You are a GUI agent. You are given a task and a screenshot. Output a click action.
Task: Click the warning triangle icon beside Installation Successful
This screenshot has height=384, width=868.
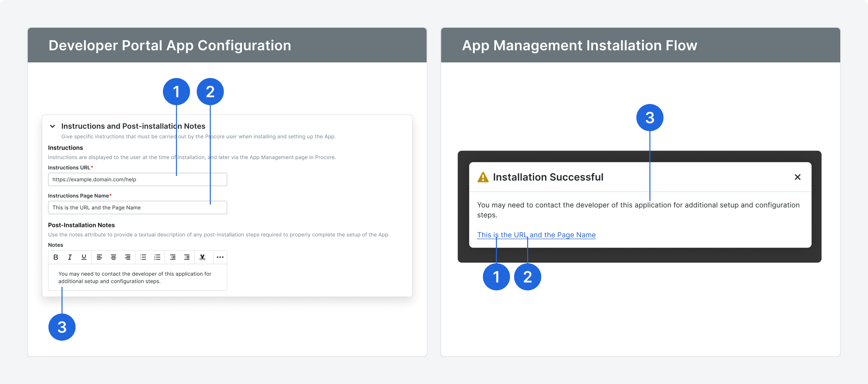483,177
